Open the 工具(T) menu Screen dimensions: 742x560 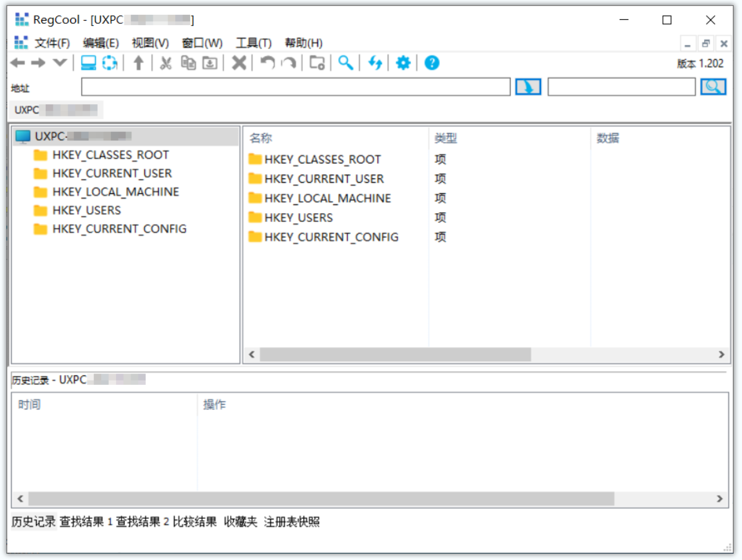[x=254, y=43]
